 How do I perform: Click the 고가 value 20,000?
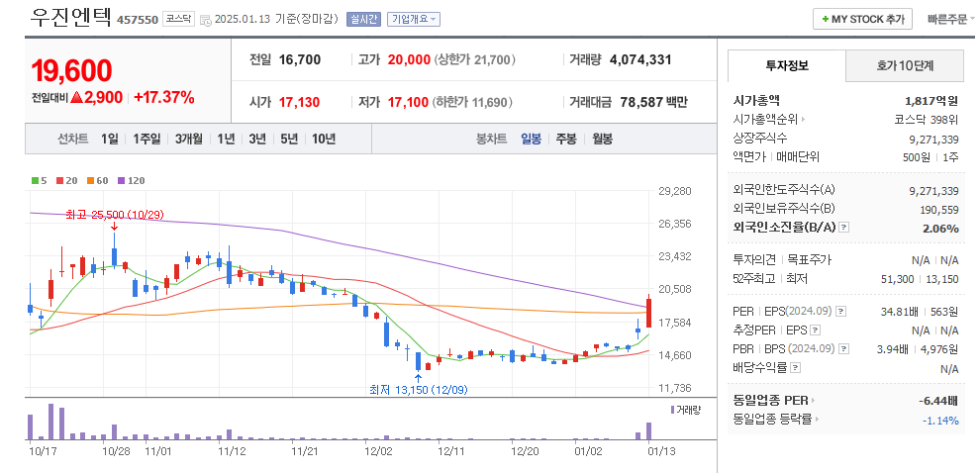point(409,60)
